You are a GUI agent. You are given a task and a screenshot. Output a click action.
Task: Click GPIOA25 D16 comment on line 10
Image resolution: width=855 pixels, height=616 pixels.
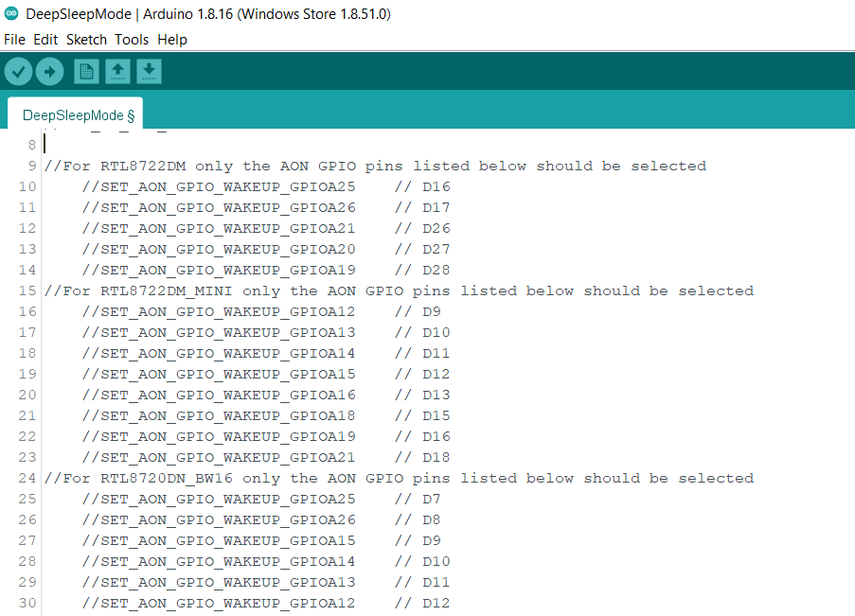click(x=266, y=187)
